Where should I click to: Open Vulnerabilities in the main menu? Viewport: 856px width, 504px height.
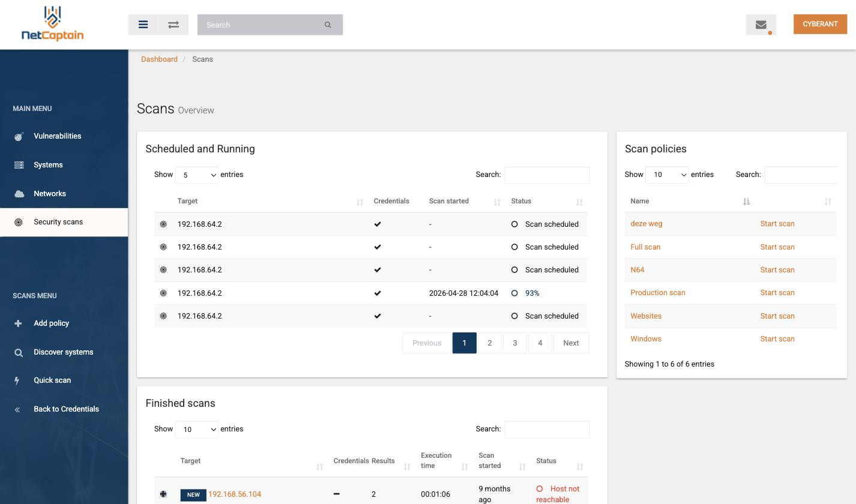pyautogui.click(x=58, y=136)
